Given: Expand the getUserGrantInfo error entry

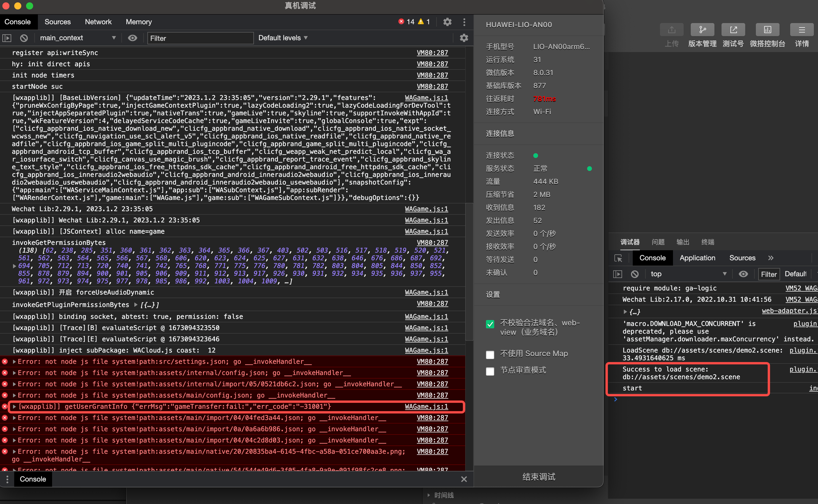Looking at the screenshot, I should [14, 407].
